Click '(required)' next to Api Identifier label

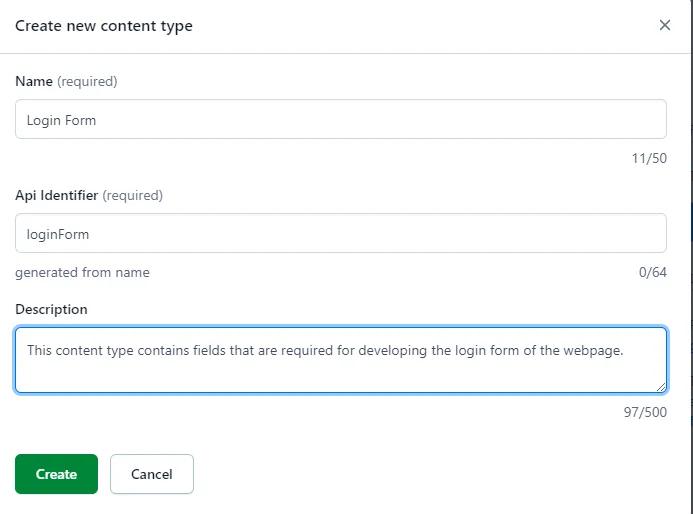coord(132,195)
